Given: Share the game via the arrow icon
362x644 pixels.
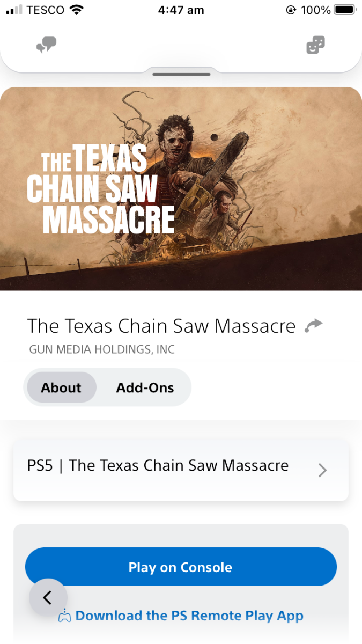Looking at the screenshot, I should (x=313, y=325).
